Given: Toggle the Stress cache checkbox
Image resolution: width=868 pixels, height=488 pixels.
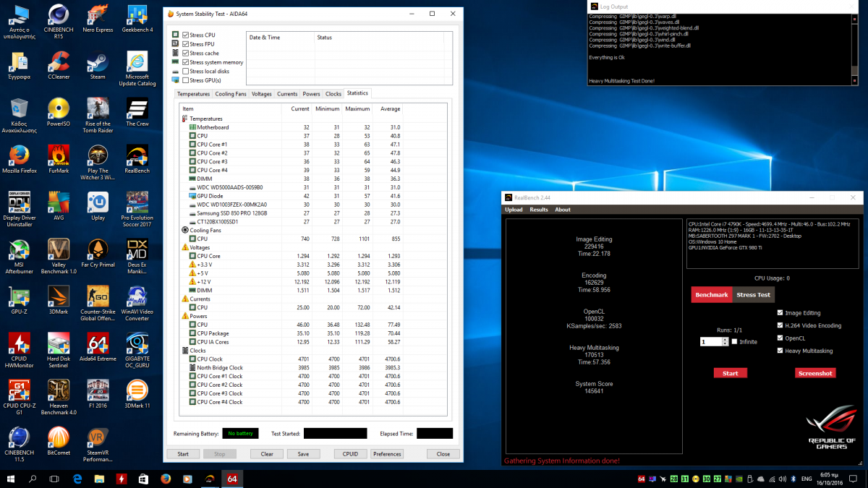Looking at the screenshot, I should point(185,53).
